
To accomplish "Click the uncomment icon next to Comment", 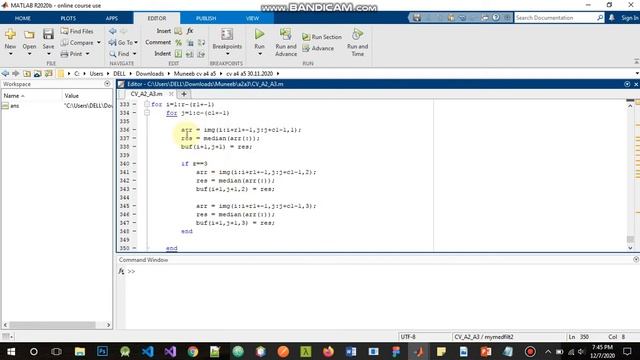I will (x=190, y=42).
